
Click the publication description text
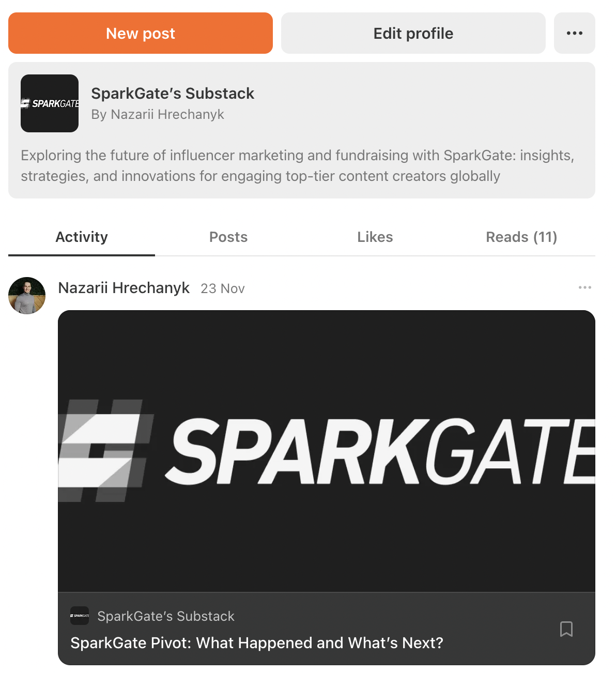298,165
